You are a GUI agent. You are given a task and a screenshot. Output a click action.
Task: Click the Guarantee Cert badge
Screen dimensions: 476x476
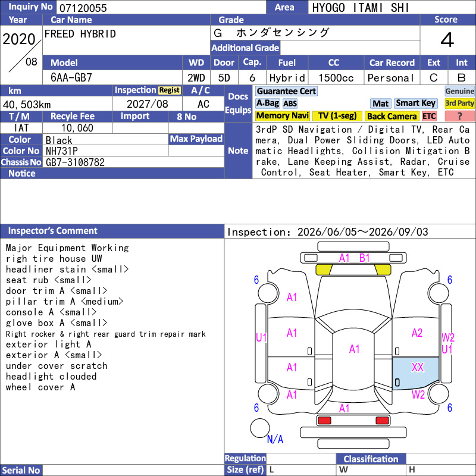pyautogui.click(x=286, y=91)
